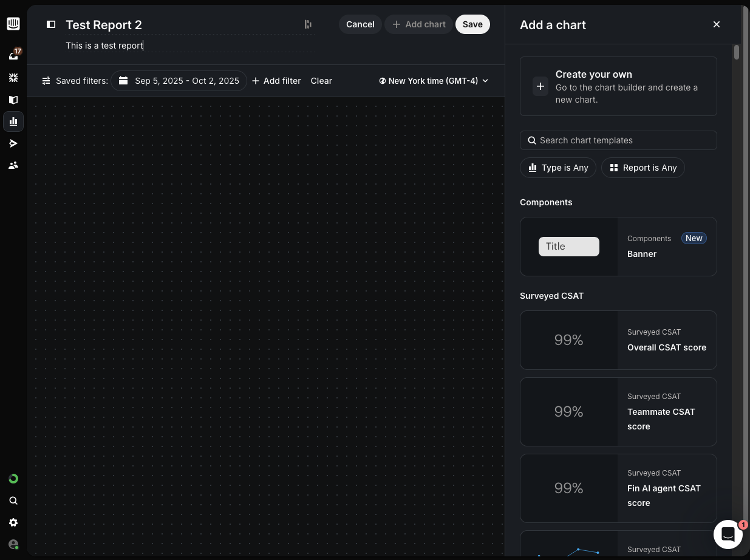Expand the New York time zone dropdown
Screen dimensions: 750x560
tap(434, 81)
